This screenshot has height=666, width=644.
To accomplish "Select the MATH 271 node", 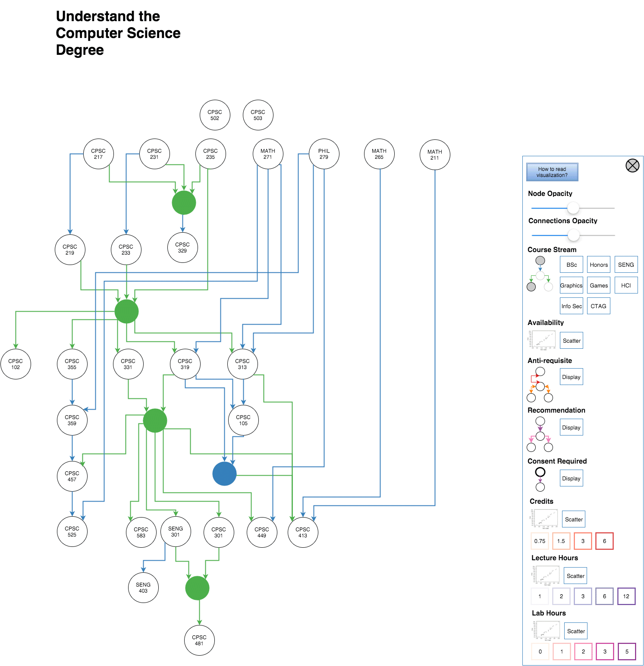I will point(268,154).
